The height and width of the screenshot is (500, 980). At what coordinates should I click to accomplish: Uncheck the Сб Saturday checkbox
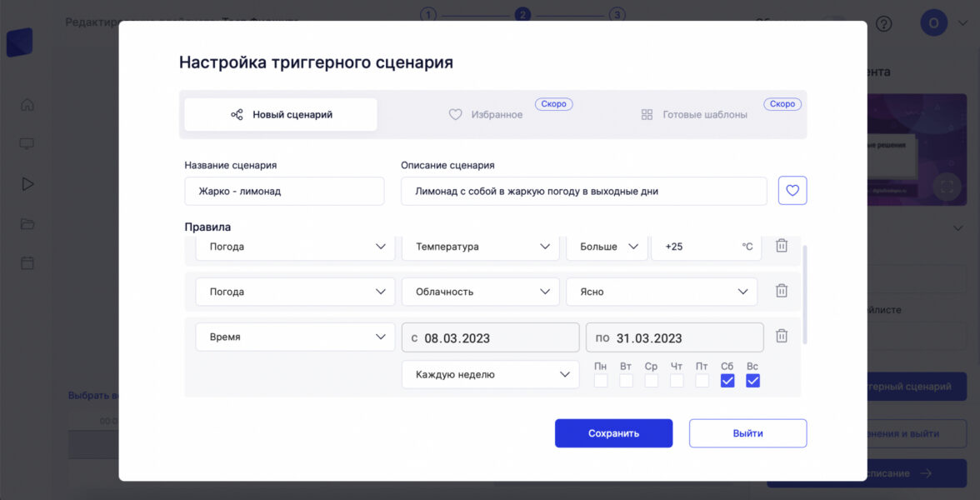[x=727, y=381]
